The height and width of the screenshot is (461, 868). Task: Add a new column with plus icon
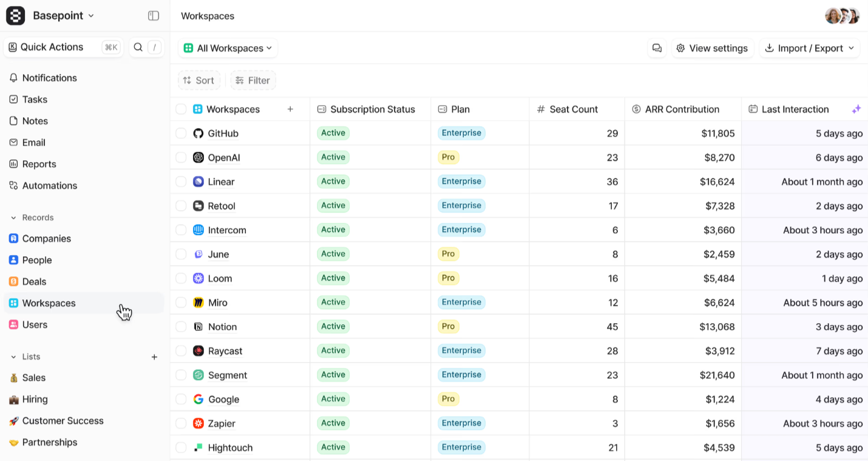(x=290, y=109)
